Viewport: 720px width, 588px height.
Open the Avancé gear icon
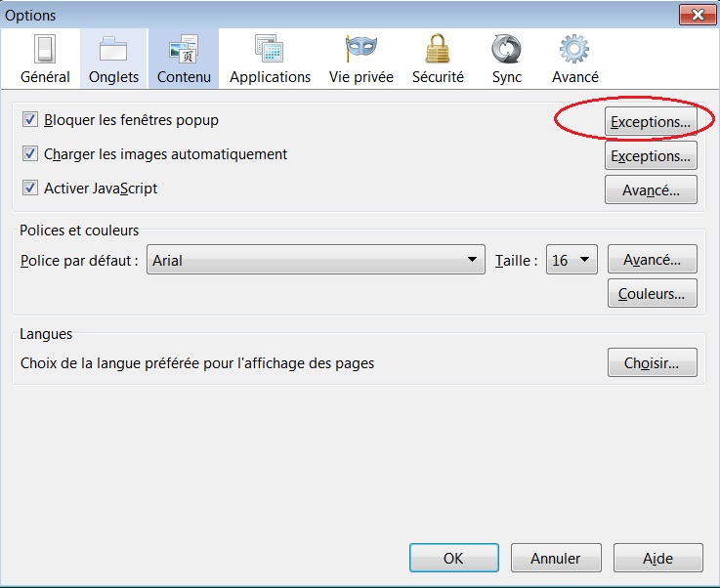[x=574, y=49]
